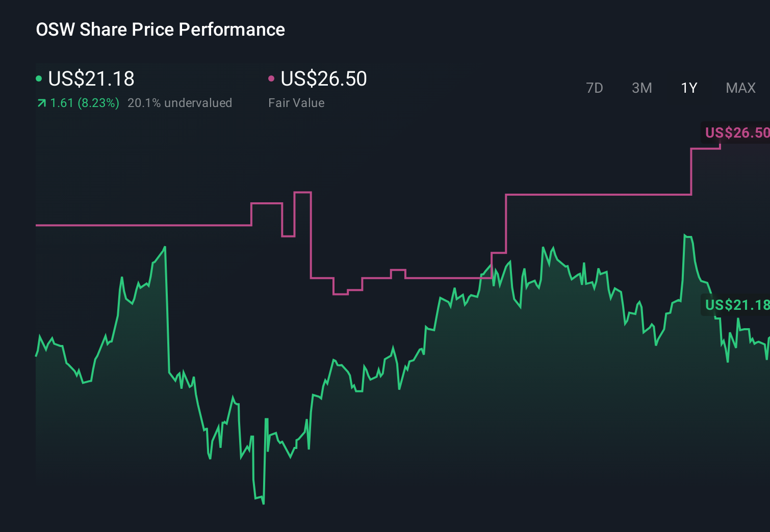Toggle the undervalued indicator display

coord(181,103)
